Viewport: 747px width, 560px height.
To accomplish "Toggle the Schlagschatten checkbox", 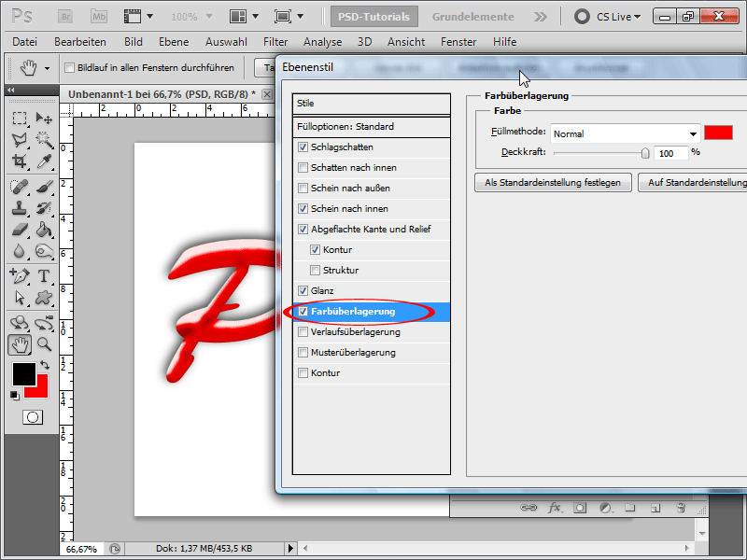I will coord(303,147).
